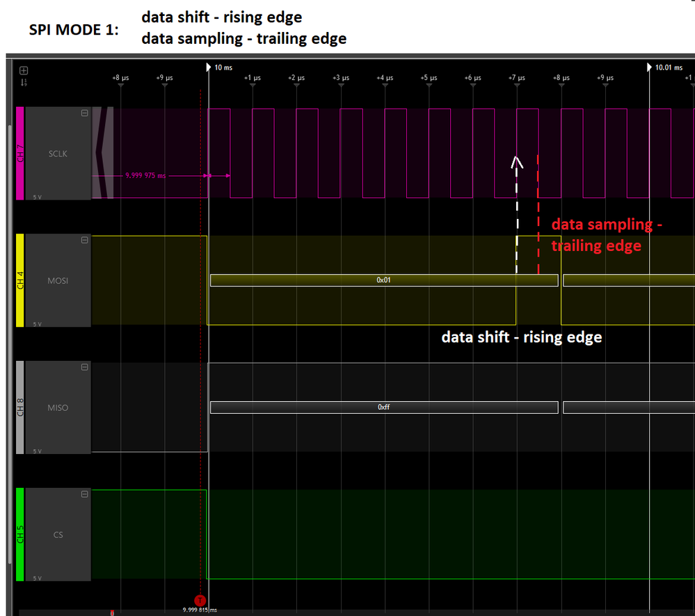The width and height of the screenshot is (695, 616).
Task: Select the SCLK channel label
Action: pyautogui.click(x=58, y=154)
